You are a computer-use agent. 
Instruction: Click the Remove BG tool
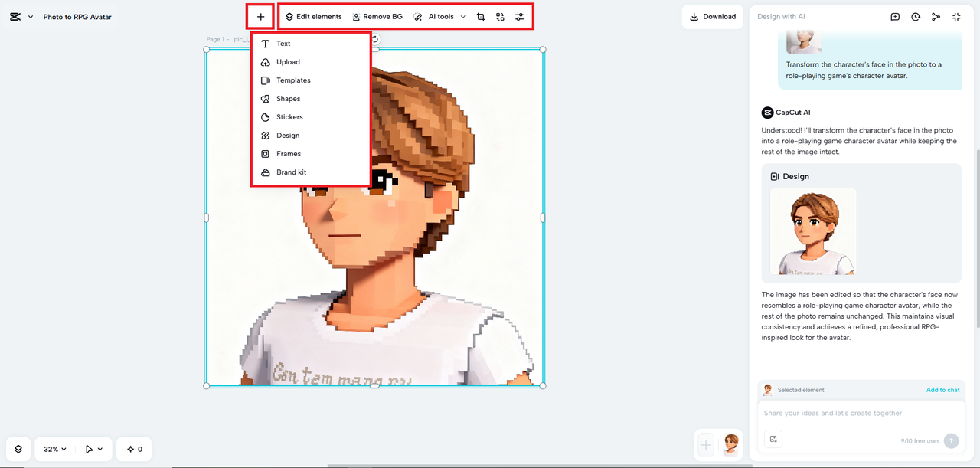(x=377, y=16)
